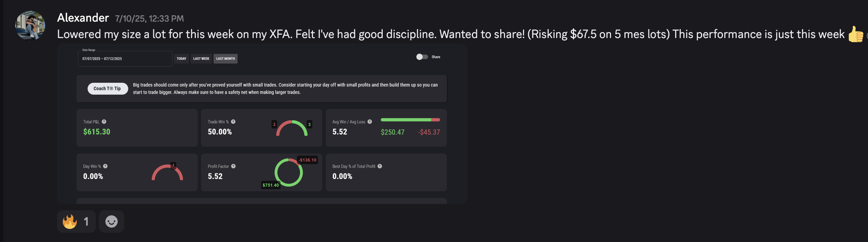Click the green avg win/loss bar
This screenshot has width=868, height=242.
coord(406,120)
